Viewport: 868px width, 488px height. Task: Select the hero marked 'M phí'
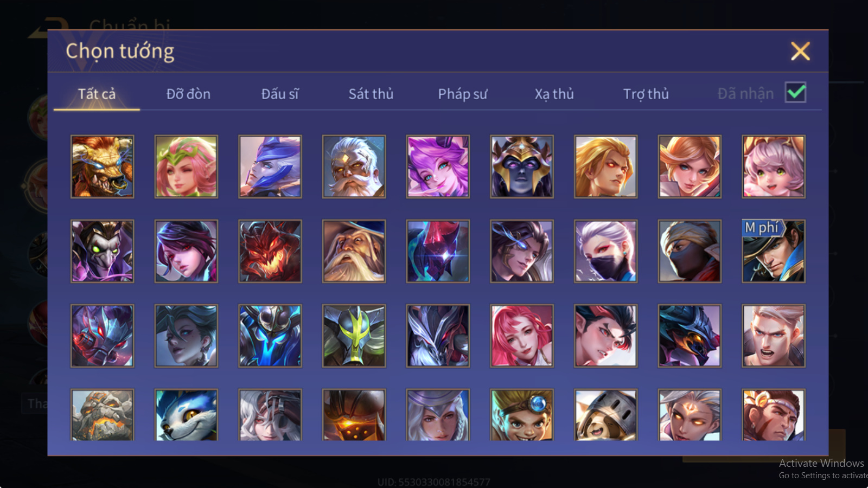tap(773, 251)
